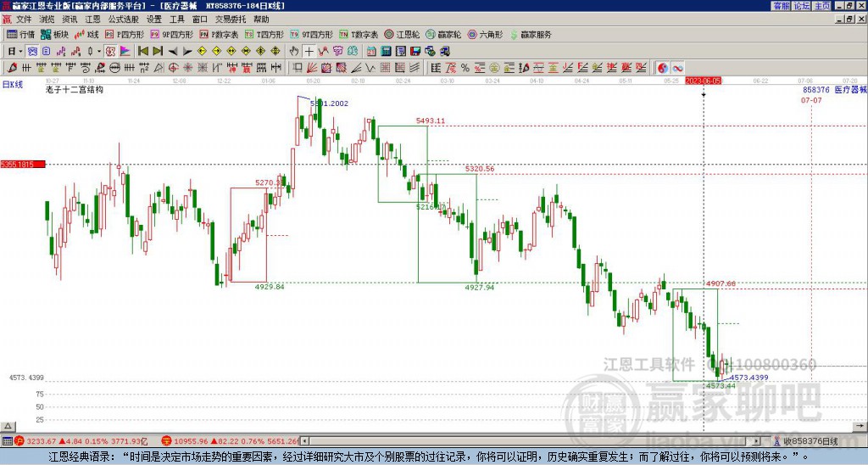Viewport: 868px width, 465px height.
Task: Select the red pencil drawing tool
Action: click(x=12, y=68)
